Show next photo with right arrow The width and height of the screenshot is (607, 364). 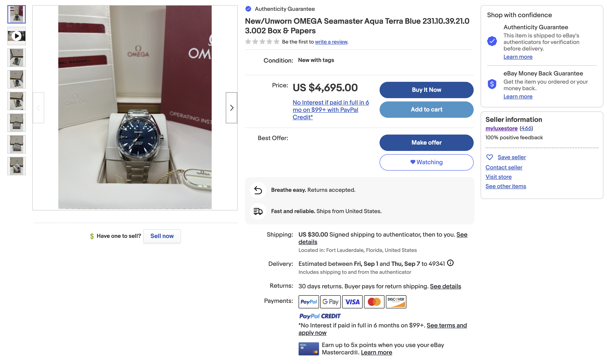pos(231,108)
